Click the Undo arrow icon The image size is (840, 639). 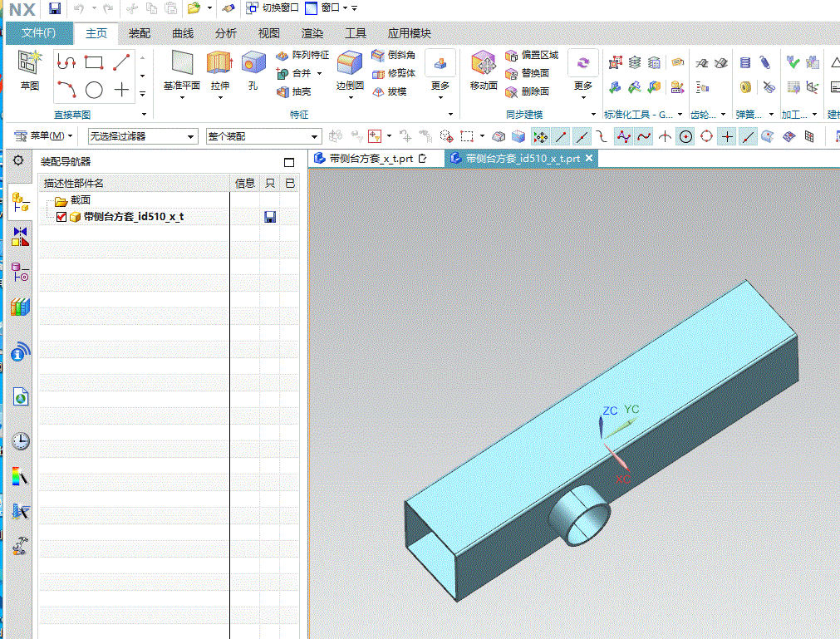(79, 8)
